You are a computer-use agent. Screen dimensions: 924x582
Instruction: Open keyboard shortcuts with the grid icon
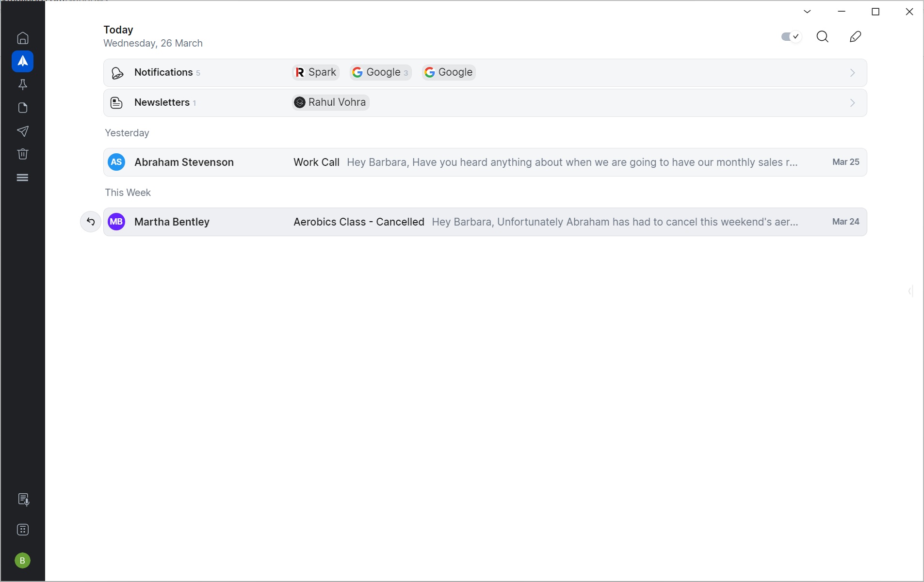point(22,529)
